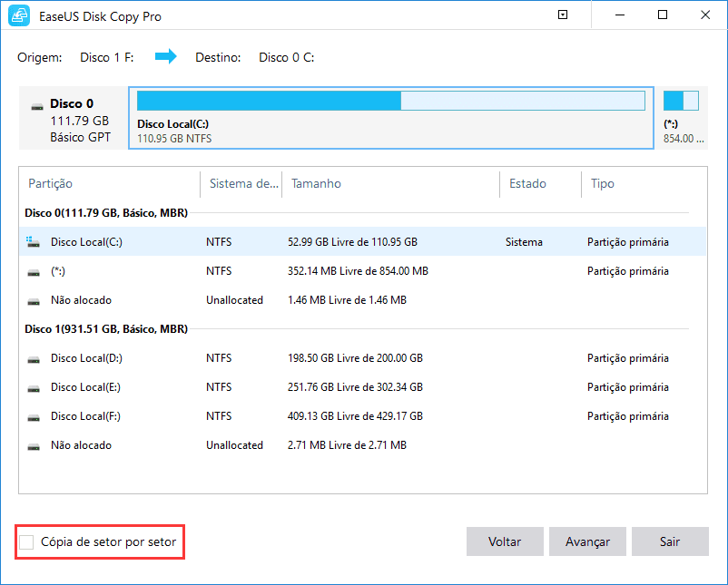Minimize the EaseUS Disk Copy window
The width and height of the screenshot is (728, 585).
619,15
